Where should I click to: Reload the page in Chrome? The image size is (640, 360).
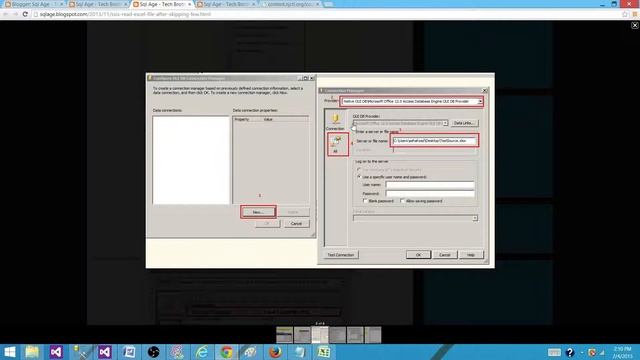point(25,14)
